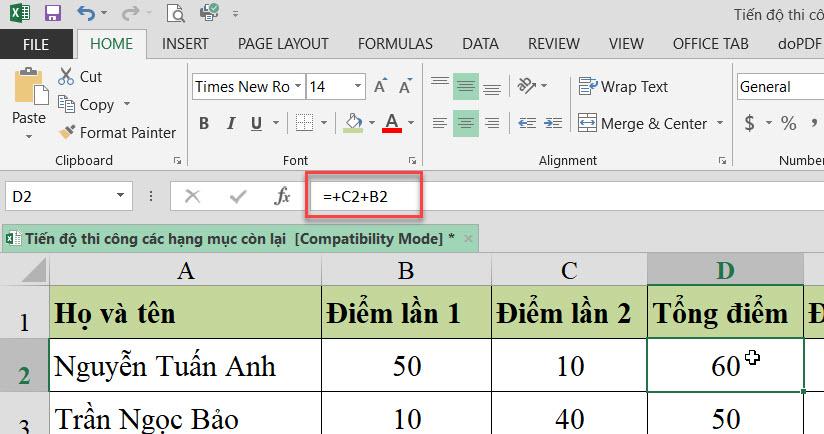Open the fill color dropdown arrow
824x434 pixels.
point(372,123)
